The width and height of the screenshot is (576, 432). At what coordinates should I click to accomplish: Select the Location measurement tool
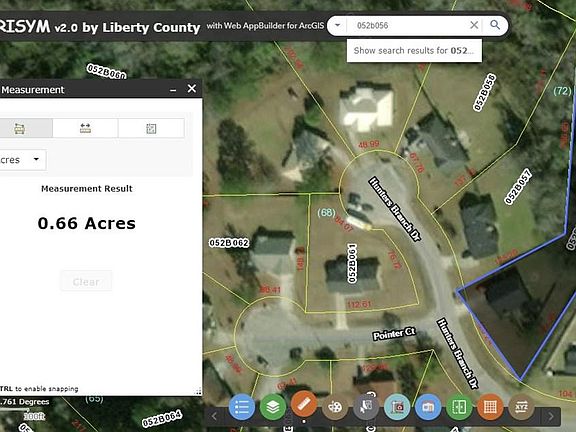coord(151,128)
